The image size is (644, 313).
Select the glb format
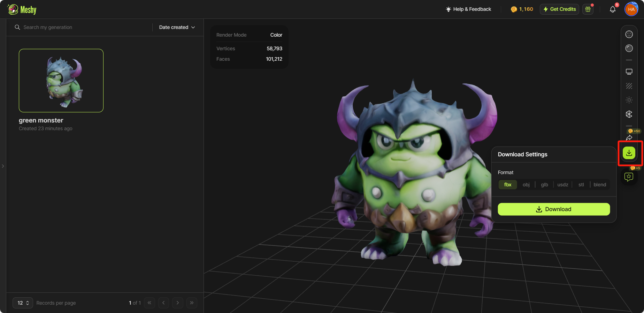coord(545,185)
